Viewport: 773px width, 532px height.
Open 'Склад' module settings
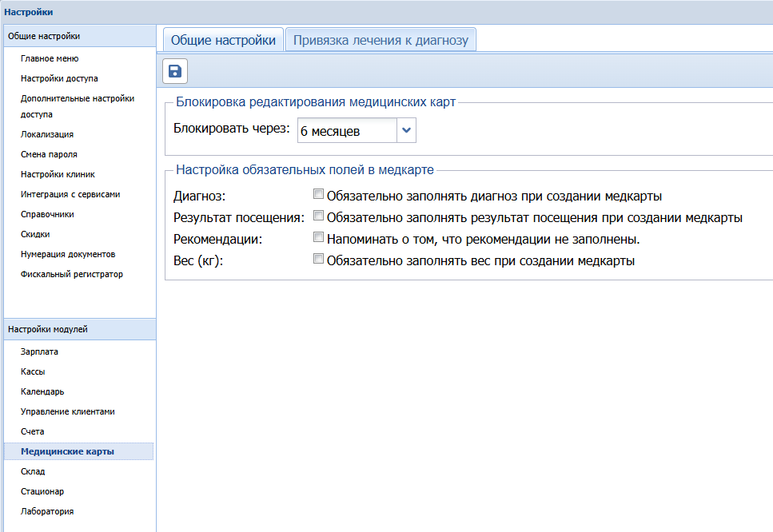click(x=33, y=471)
